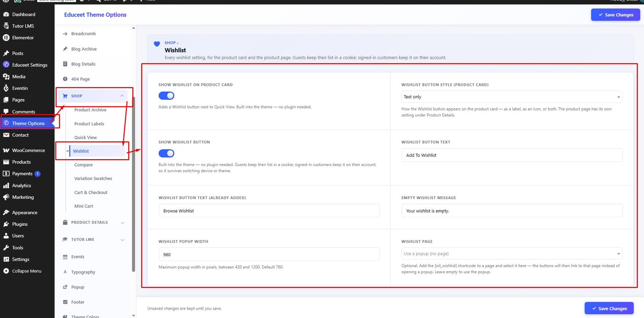Click the Elementor icon in sidebar
Image resolution: width=644 pixels, height=318 pixels.
coord(6,37)
